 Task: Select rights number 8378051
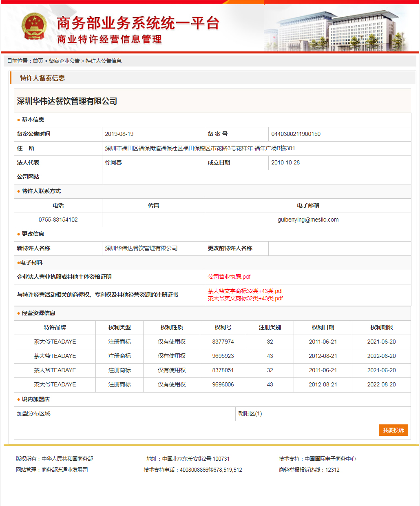point(223,370)
